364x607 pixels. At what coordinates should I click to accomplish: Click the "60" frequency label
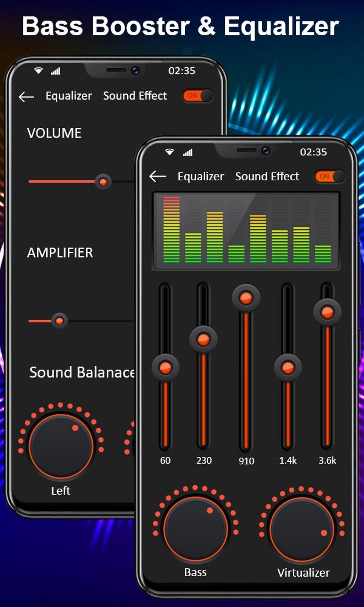pyautogui.click(x=165, y=461)
